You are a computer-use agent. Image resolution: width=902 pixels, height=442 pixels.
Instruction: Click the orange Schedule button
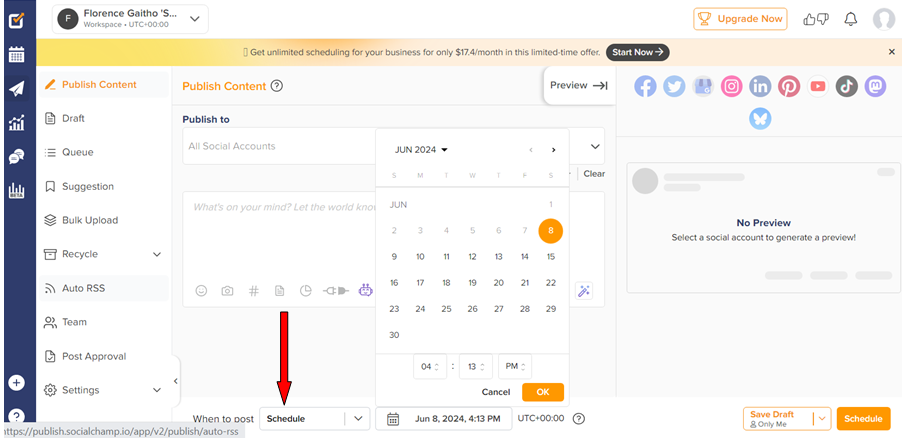[863, 418]
